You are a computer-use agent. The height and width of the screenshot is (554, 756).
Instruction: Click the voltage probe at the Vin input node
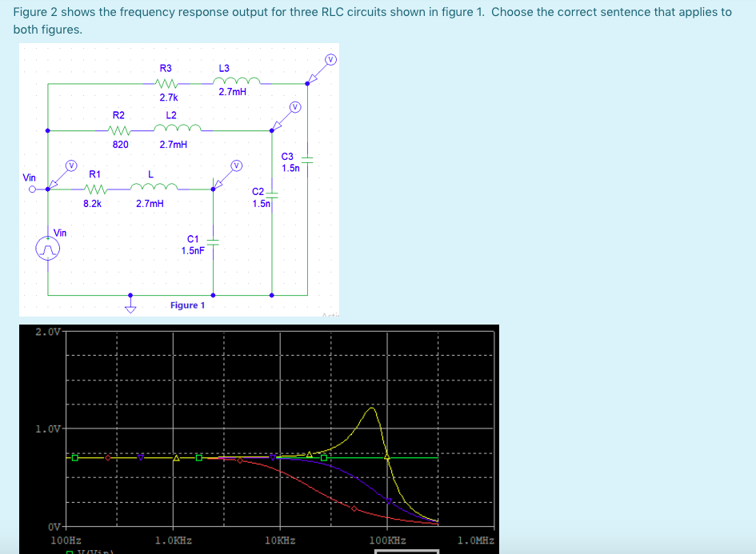70,166
